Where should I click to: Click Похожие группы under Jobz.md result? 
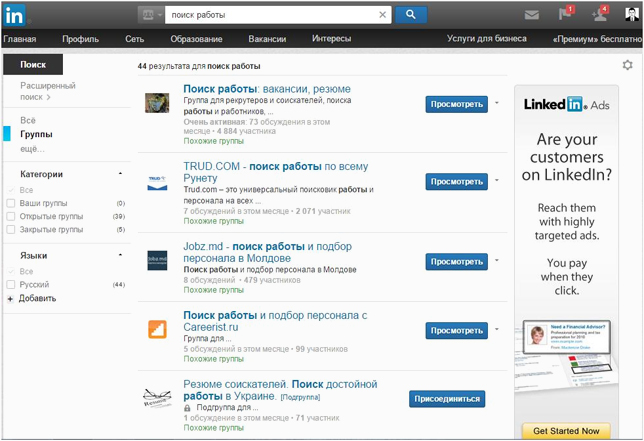(214, 290)
